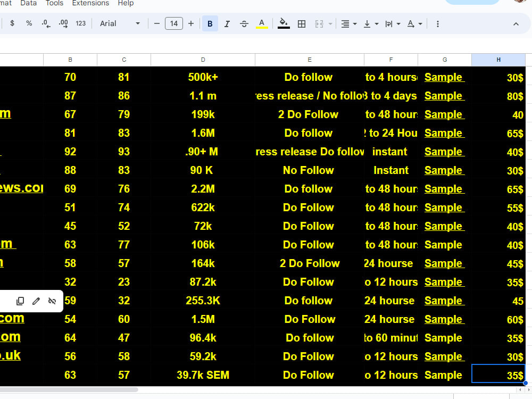Click the font size field showing 14

pyautogui.click(x=174, y=23)
